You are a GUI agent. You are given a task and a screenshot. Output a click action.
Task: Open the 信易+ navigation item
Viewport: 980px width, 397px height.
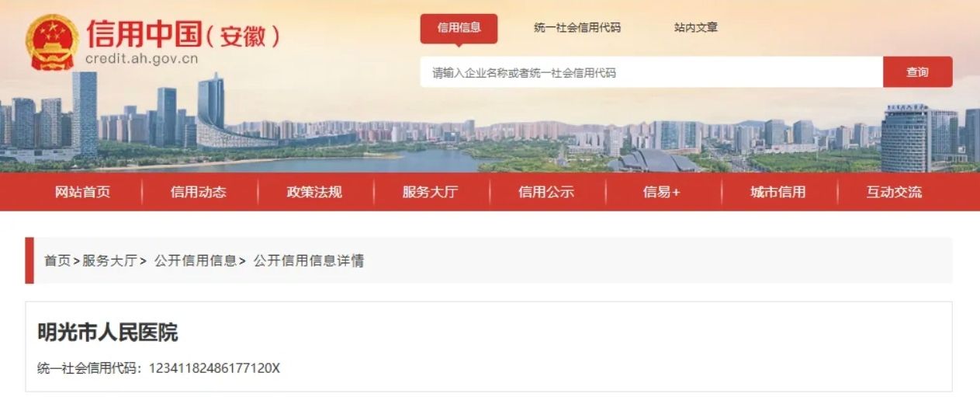point(662,192)
